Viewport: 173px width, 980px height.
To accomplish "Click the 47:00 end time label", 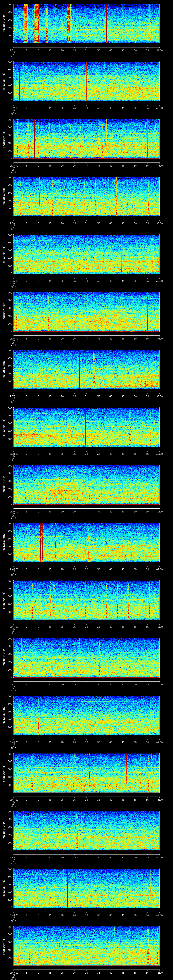I will click(160, 915).
